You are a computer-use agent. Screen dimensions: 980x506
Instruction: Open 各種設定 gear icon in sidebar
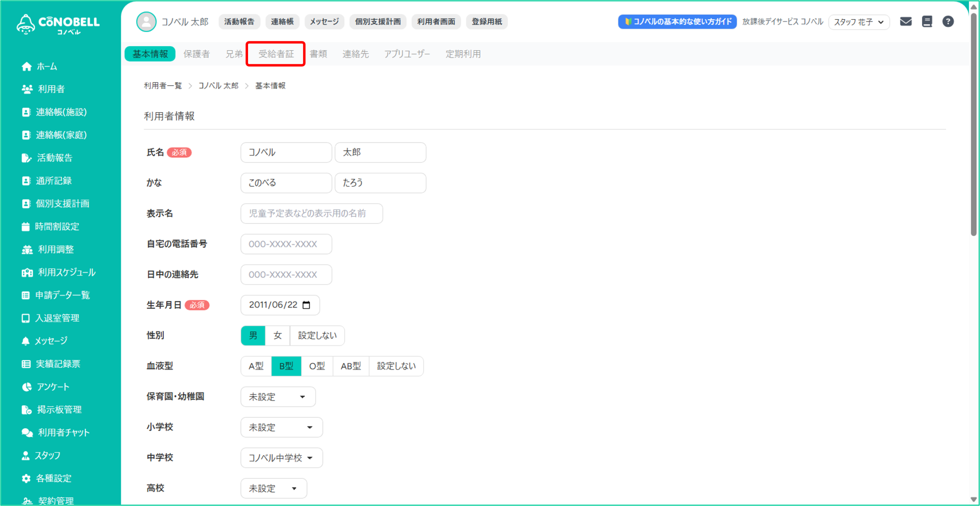pyautogui.click(x=26, y=478)
